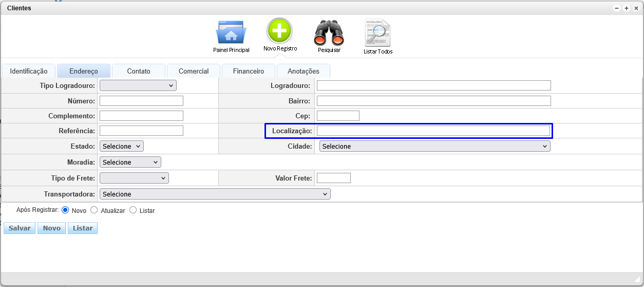Switch to the Identificação tab
This screenshot has width=644, height=287.
point(29,71)
